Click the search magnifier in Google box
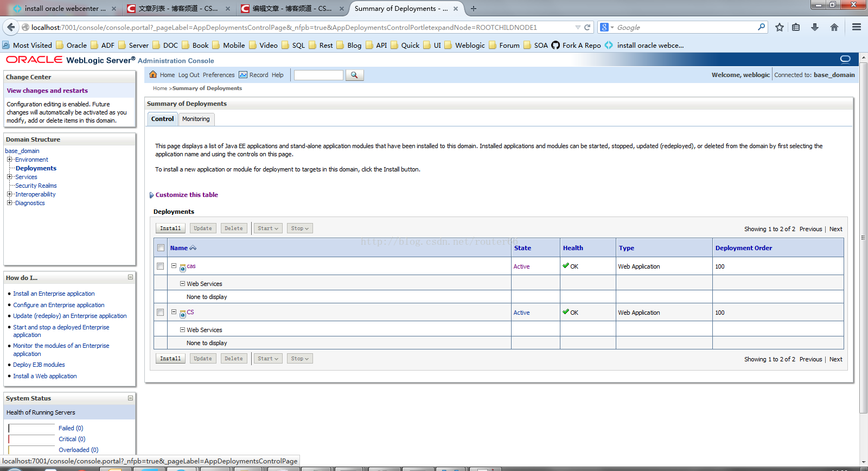868x471 pixels. click(x=762, y=27)
